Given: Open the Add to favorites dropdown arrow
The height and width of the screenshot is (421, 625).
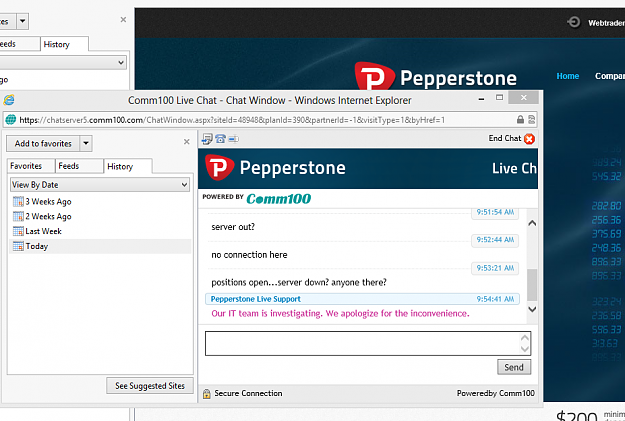Looking at the screenshot, I should pos(86,144).
